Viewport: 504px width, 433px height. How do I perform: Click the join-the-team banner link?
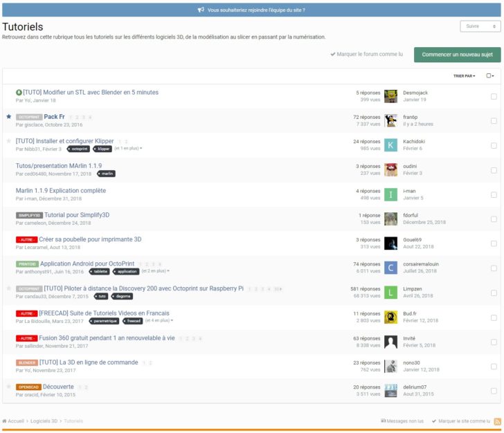(256, 10)
